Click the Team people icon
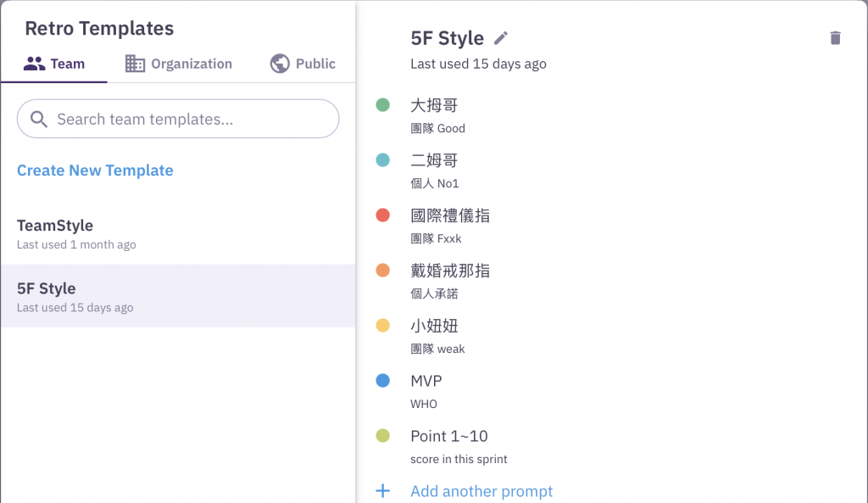 click(34, 64)
